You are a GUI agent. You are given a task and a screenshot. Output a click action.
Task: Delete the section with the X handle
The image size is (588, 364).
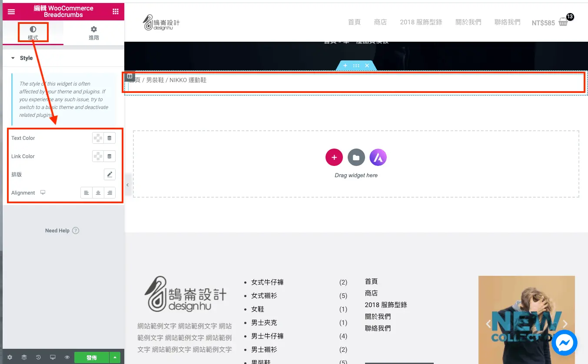click(367, 66)
